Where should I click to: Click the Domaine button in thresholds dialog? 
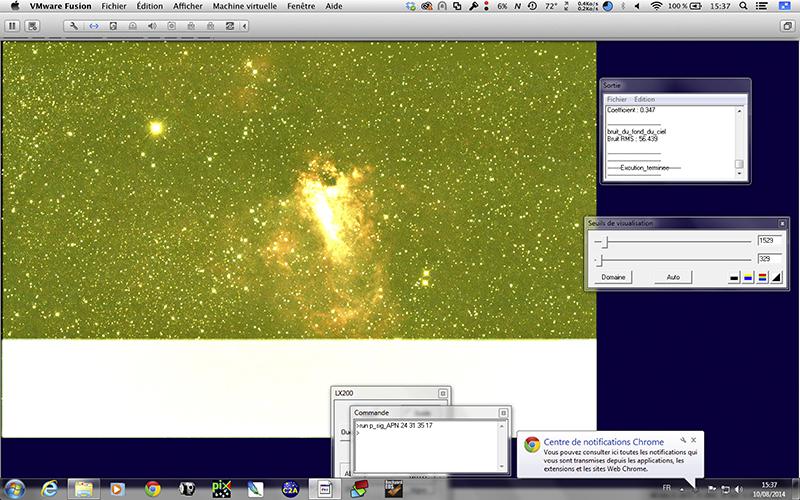tap(613, 277)
